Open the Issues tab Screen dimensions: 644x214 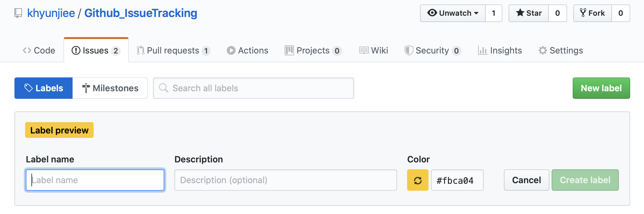pos(96,50)
